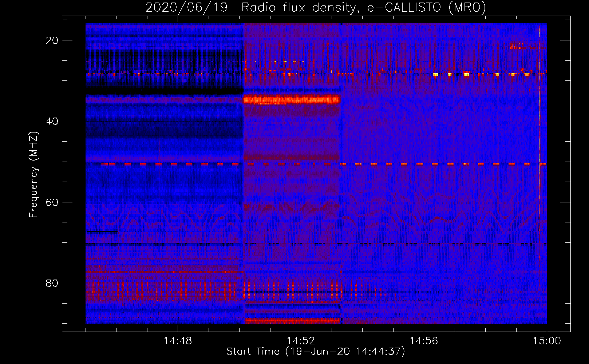Image resolution: width=589 pixels, height=364 pixels.
Task: Click the 80 frequency tick label
Action: pyautogui.click(x=52, y=283)
